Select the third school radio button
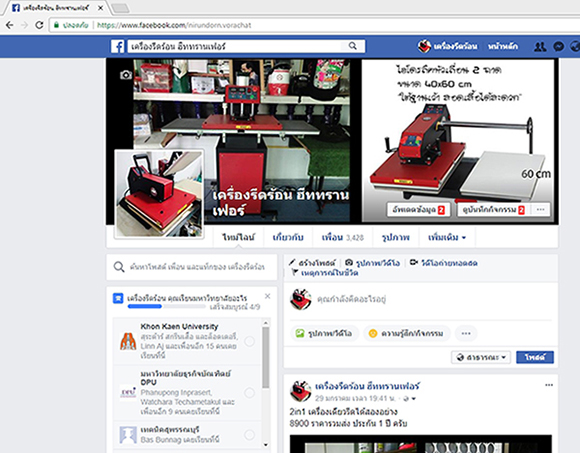 [x=250, y=435]
